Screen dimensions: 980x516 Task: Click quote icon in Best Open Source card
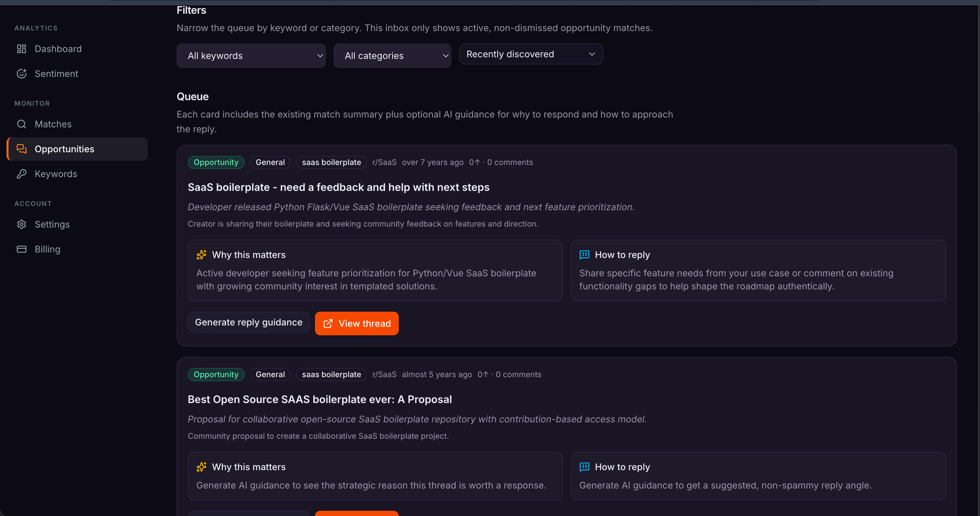(x=584, y=467)
